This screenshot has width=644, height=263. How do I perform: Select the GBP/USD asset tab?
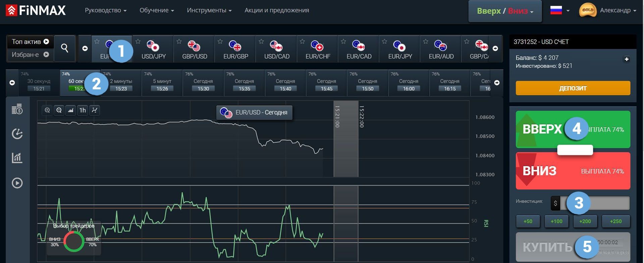click(x=195, y=49)
